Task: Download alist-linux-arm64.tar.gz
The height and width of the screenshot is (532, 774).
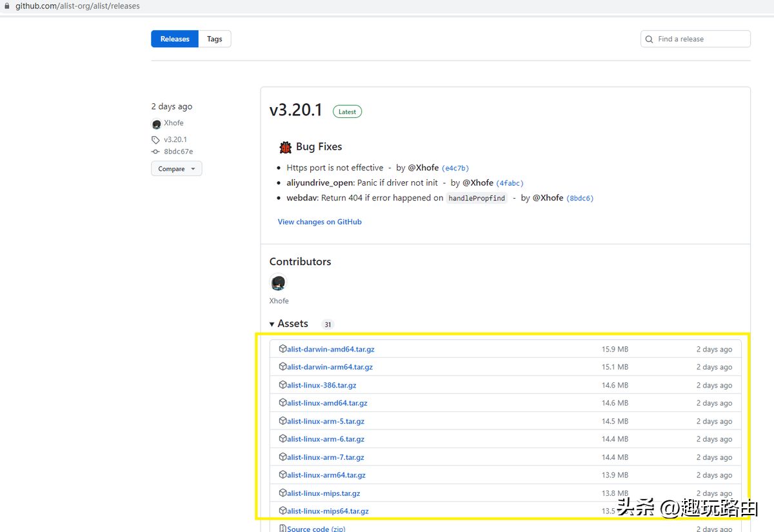Action: 326,475
